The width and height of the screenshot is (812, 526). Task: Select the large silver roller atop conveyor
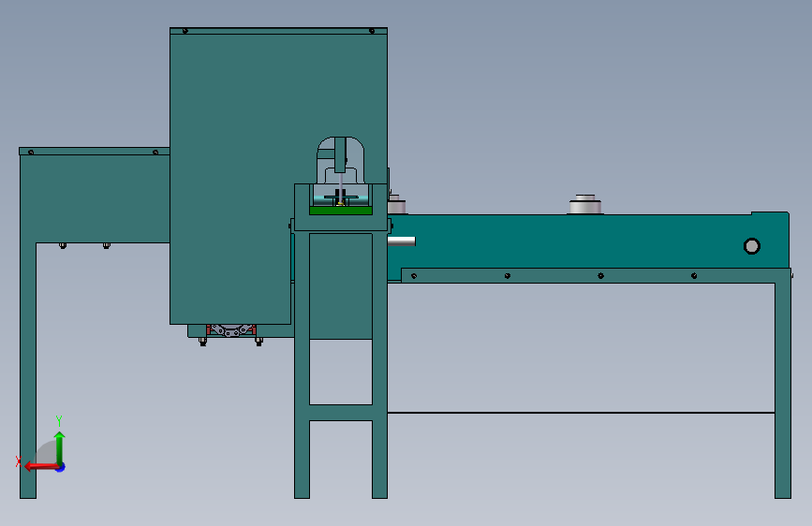click(x=585, y=204)
